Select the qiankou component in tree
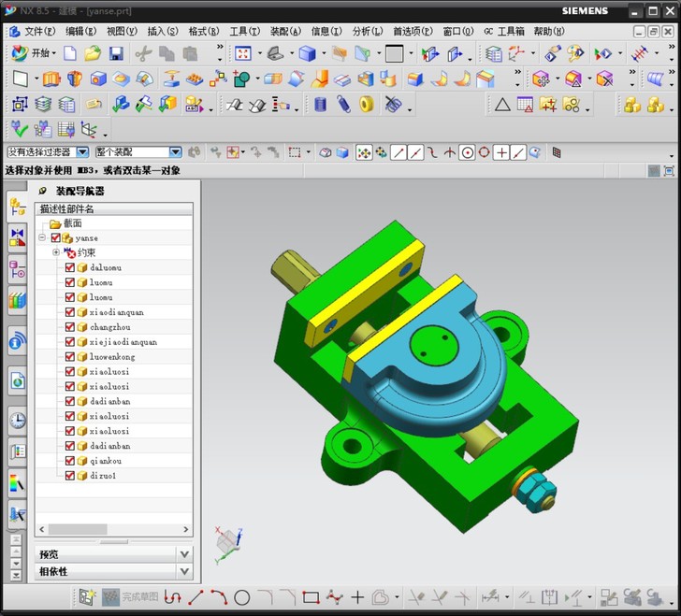681x616 pixels. pos(105,461)
